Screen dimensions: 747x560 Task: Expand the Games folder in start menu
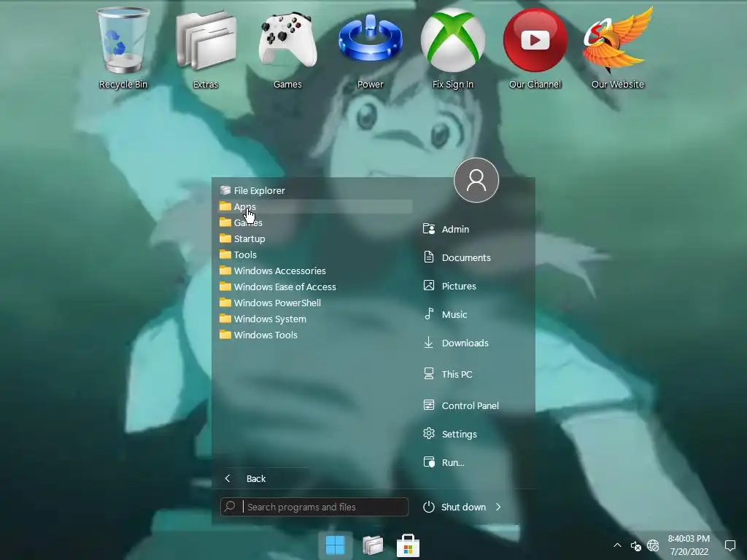tap(315, 222)
